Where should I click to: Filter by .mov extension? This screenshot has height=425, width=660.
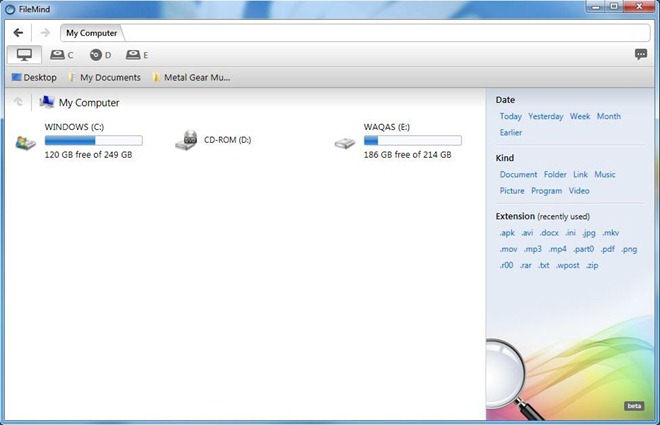click(x=508, y=249)
